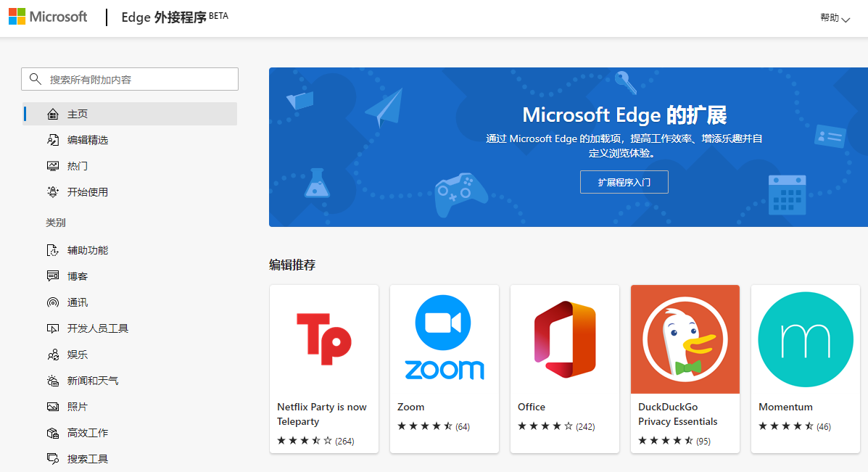
Task: Open the Zoom extension logo
Action: [x=445, y=339]
